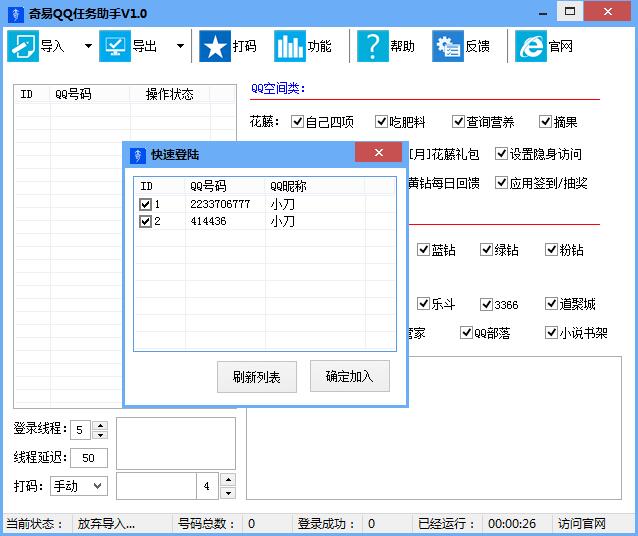Click the 刷新列表 button
This screenshot has height=536, width=638.
(257, 377)
